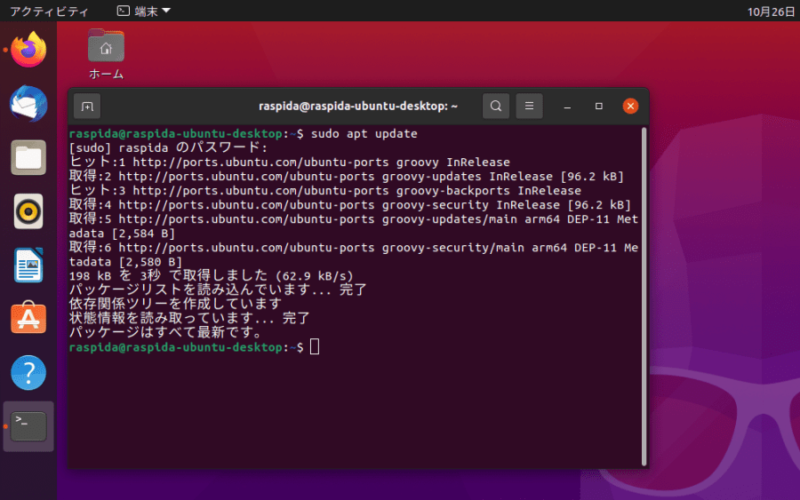Launch Rhythmbox music player
The height and width of the screenshot is (500, 800).
[x=29, y=211]
